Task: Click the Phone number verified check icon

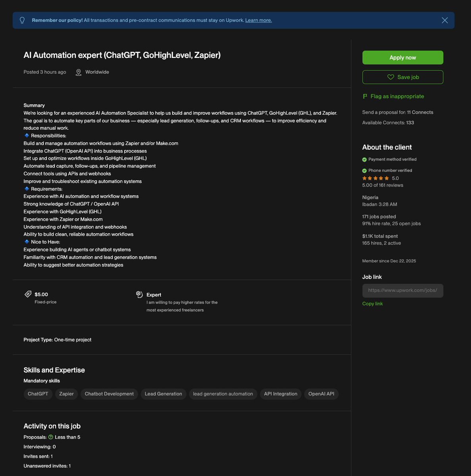Action: (364, 171)
